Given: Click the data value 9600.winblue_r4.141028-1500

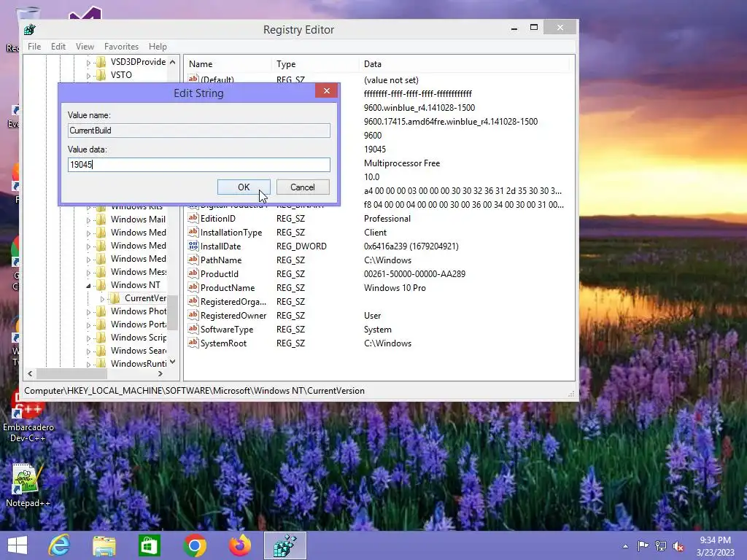Looking at the screenshot, I should [x=419, y=108].
